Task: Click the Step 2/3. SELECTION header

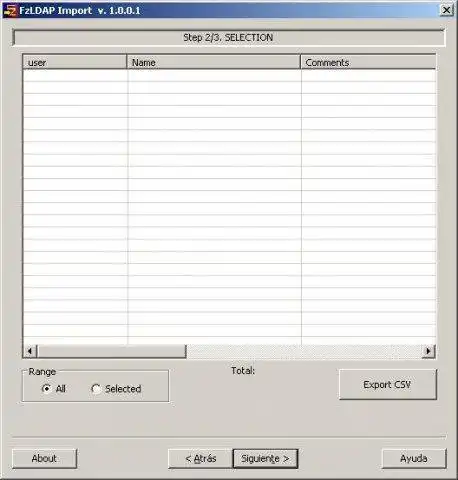Action: click(229, 38)
